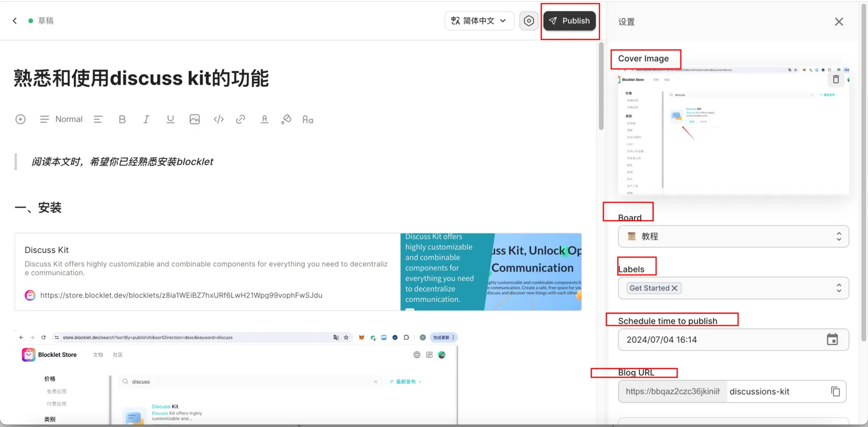Open the text color picker
This screenshot has height=427, width=868.
pos(264,119)
